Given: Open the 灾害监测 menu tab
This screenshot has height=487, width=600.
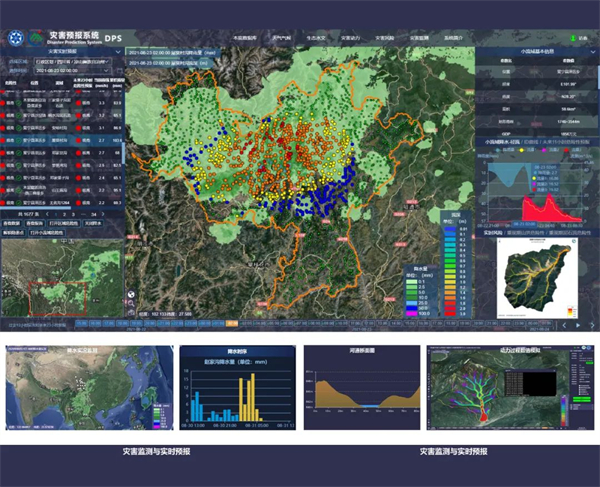Looking at the screenshot, I should 419,38.
